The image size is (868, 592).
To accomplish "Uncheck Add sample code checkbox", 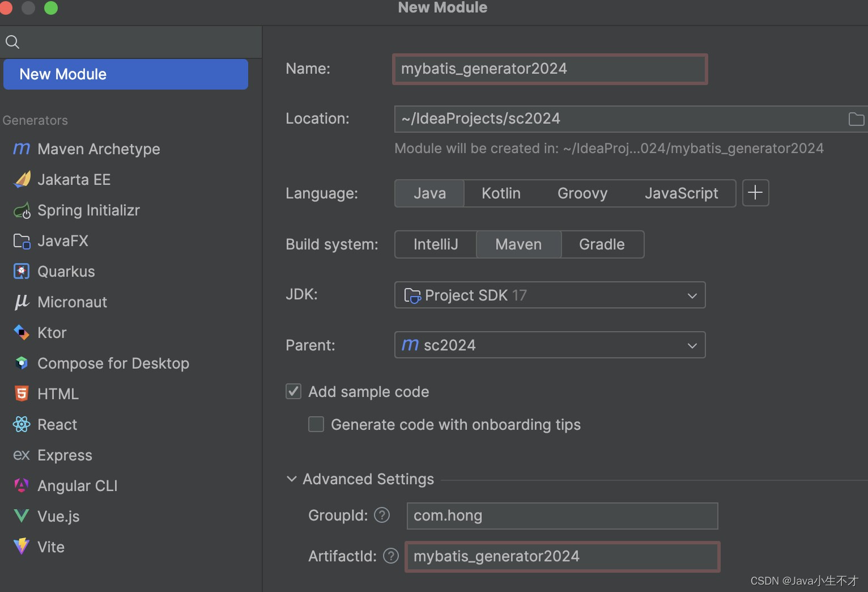I will (x=293, y=391).
